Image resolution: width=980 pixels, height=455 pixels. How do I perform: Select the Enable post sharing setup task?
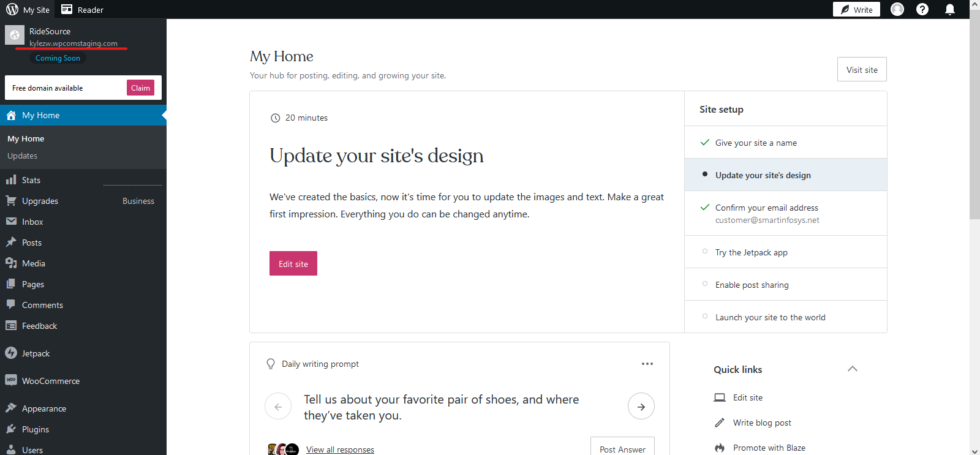tap(752, 285)
